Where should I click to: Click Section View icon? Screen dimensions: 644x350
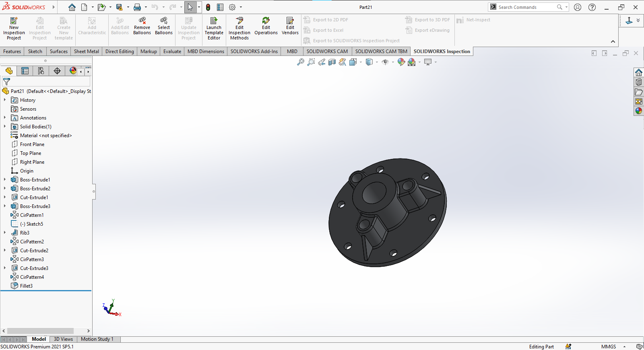(x=332, y=62)
